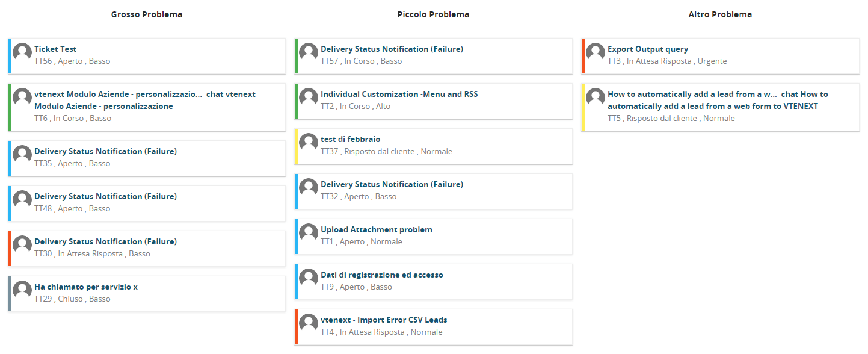
Task: Click the yellow status bar on TT37 card
Action: coord(296,146)
